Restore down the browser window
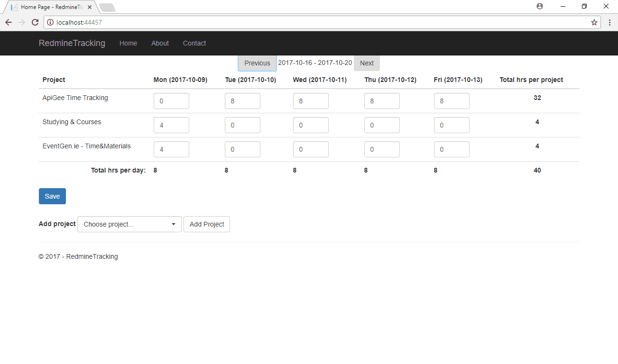The width and height of the screenshot is (618, 364). [584, 6]
